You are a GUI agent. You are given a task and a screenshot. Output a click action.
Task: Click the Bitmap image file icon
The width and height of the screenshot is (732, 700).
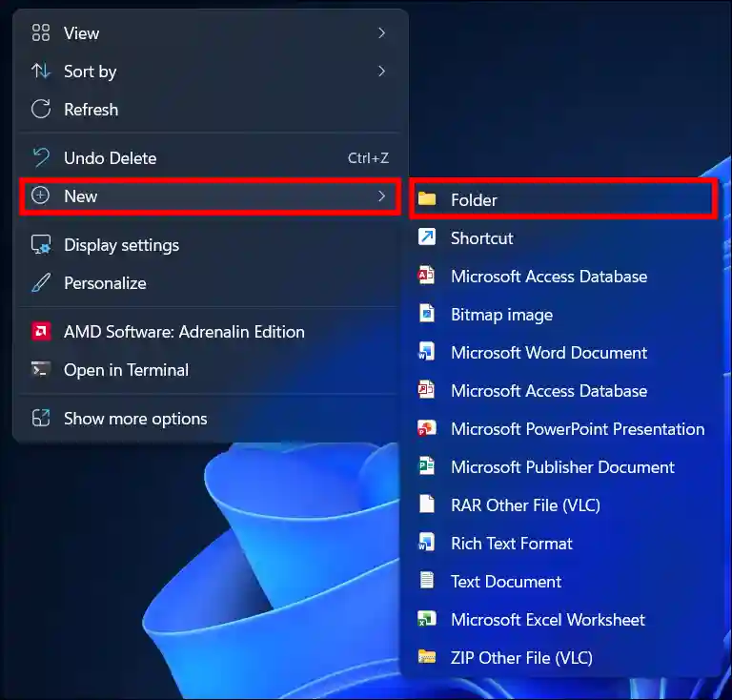(x=427, y=314)
